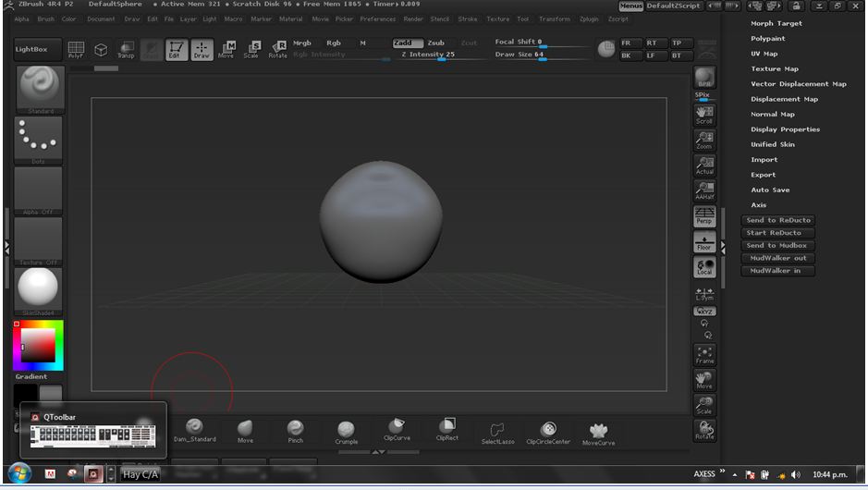Open the Display Properties section
This screenshot has height=490, width=868.
[785, 129]
